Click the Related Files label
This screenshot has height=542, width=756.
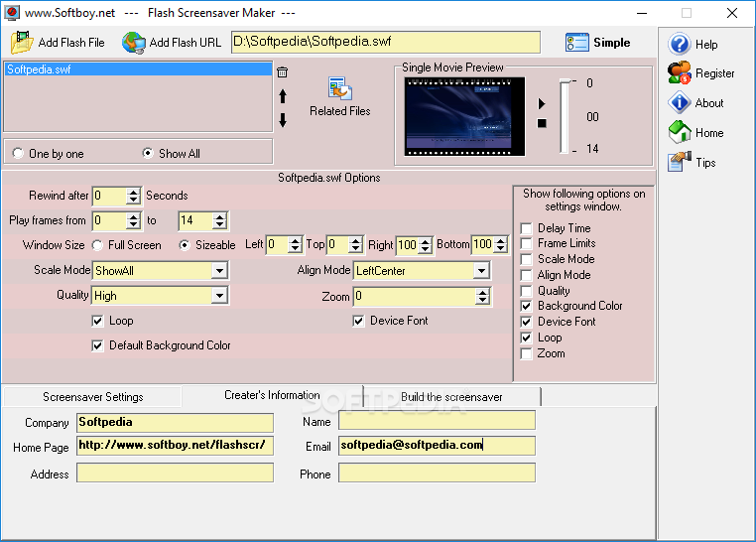pos(340,111)
